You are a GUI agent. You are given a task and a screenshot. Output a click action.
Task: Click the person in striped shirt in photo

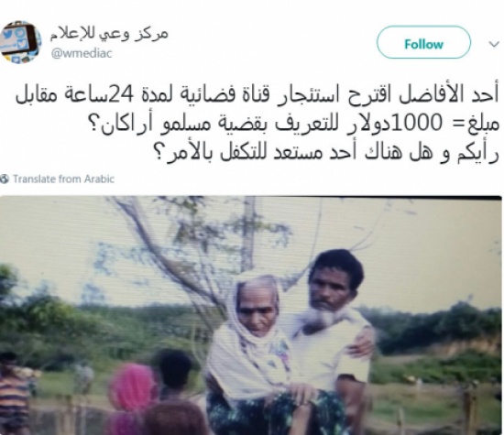(13, 394)
